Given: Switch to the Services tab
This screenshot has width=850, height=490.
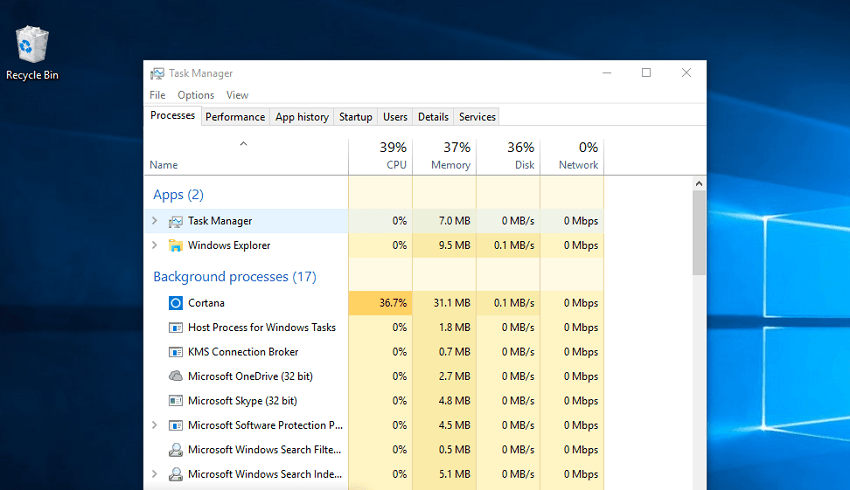Looking at the screenshot, I should coord(477,117).
